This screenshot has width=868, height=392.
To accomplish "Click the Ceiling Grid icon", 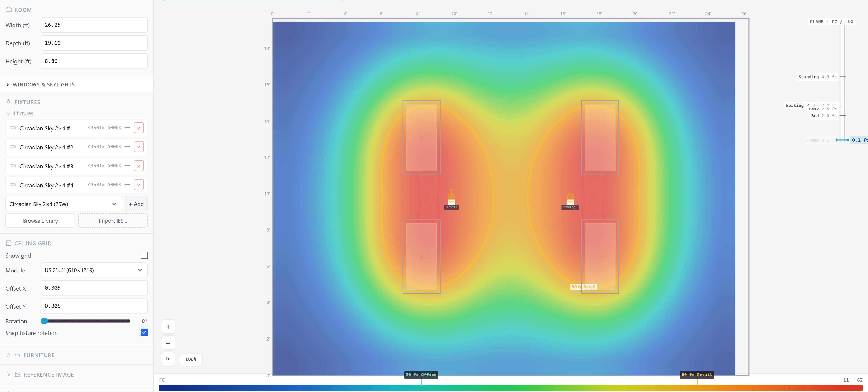I will 9,243.
